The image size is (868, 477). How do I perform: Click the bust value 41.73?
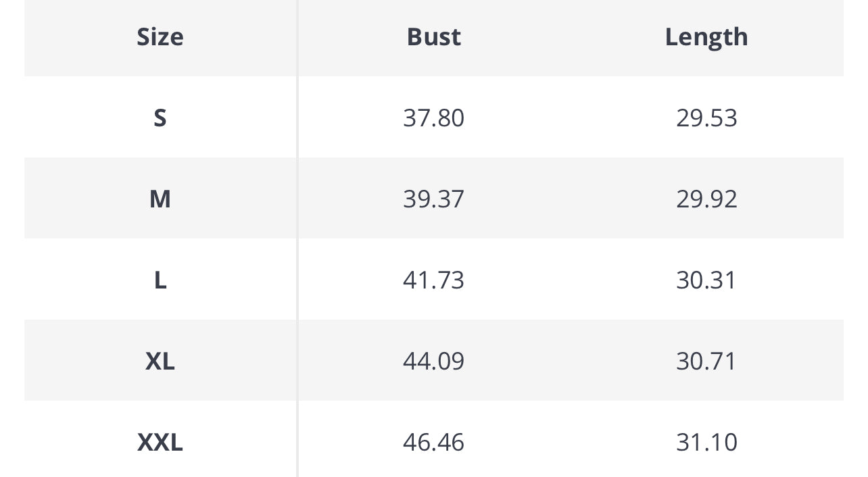coord(433,280)
